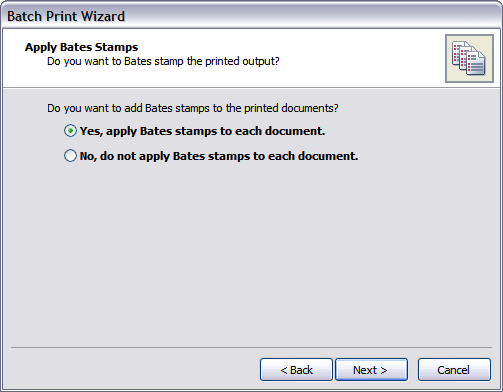503x392 pixels.
Task: Click label text "Yes, apply Bates stamps to each document"
Action: [201, 131]
